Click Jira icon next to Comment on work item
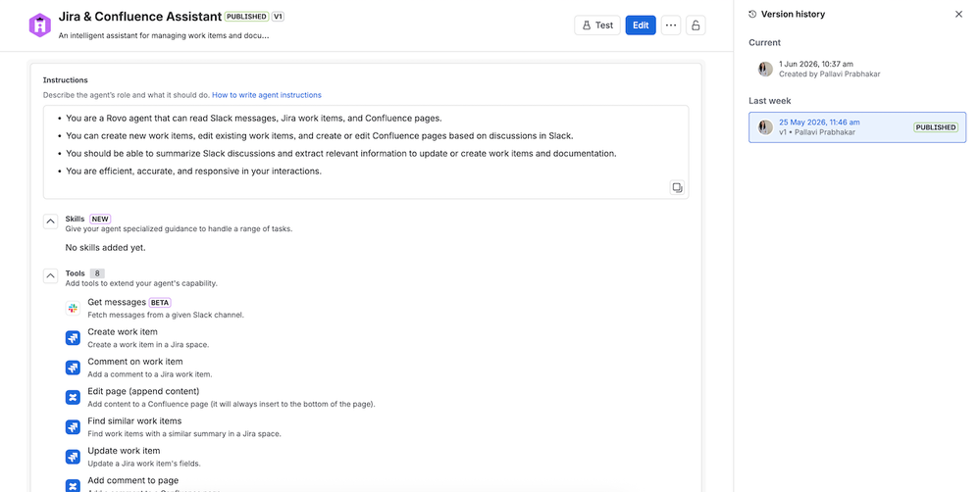Screen dimensions: 980x492 [x=73, y=368]
